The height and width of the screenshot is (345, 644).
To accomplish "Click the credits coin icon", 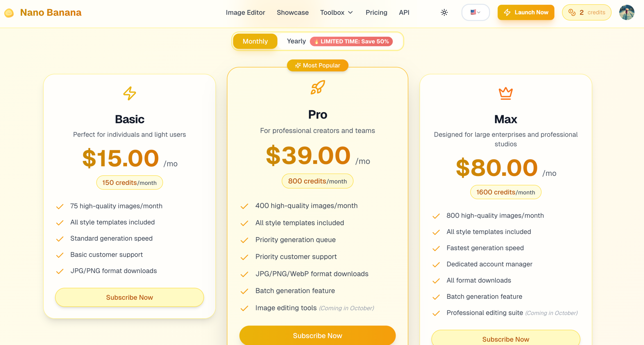I will (x=572, y=12).
